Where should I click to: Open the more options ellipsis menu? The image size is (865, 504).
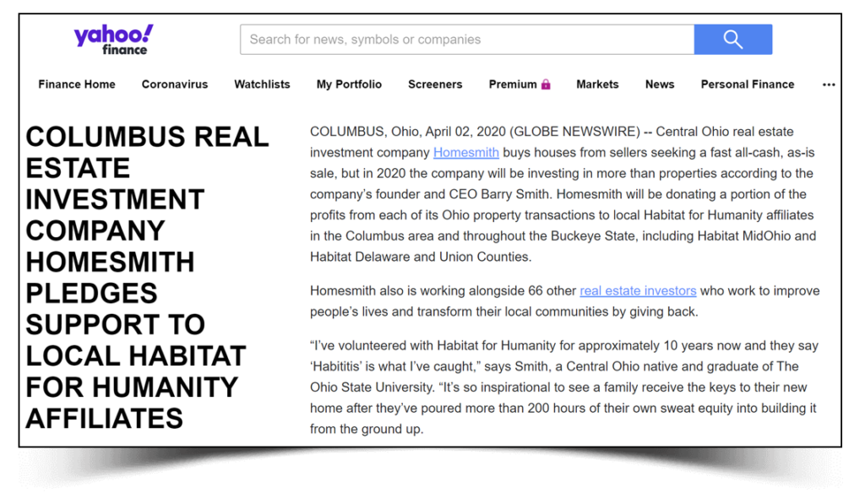[829, 84]
